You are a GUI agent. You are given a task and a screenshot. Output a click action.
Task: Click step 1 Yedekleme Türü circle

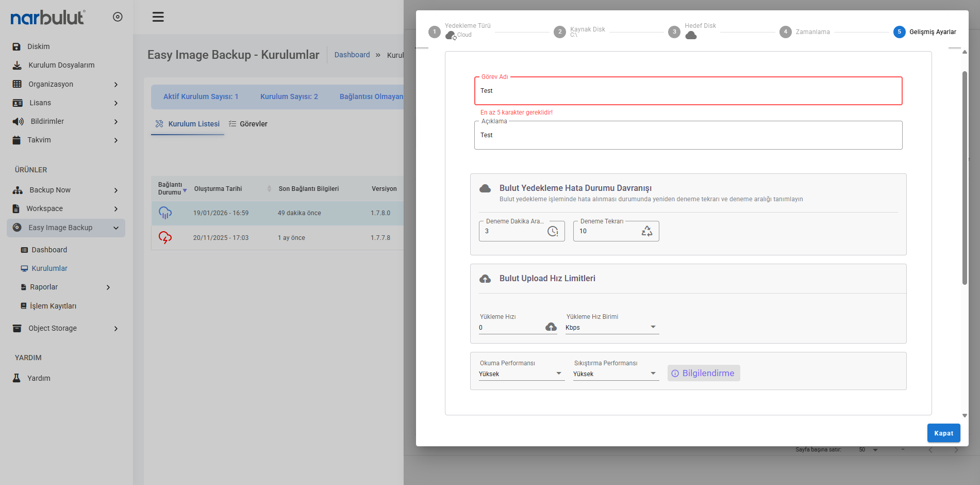[435, 32]
